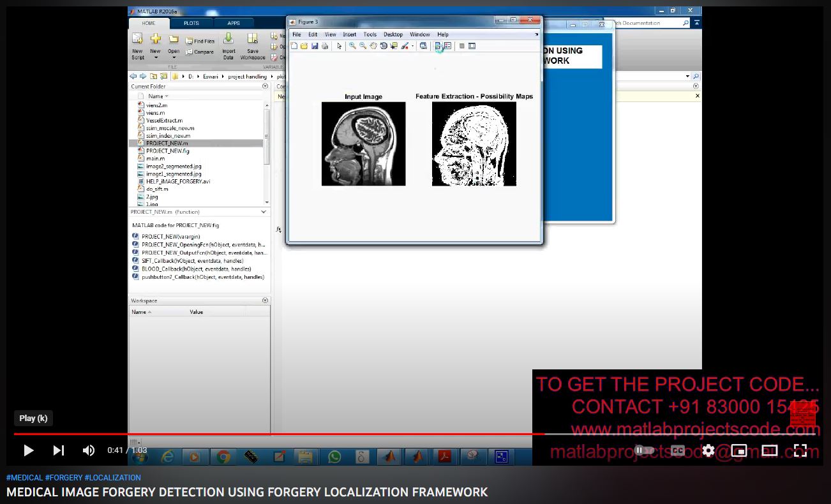Open the Desktop menu in Figure 3
Screen dimensions: 831x504
click(393, 34)
